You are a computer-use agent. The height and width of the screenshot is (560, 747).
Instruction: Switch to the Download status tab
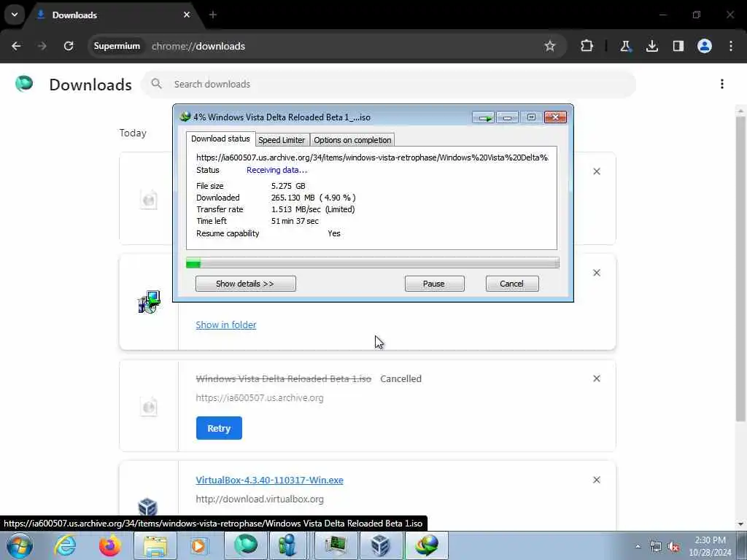click(x=220, y=139)
